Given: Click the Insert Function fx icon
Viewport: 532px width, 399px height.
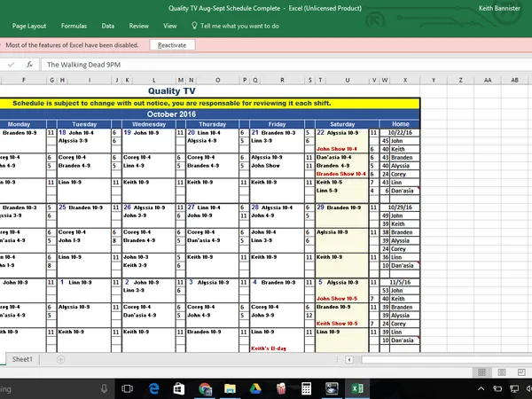Looking at the screenshot, I should click(x=29, y=65).
